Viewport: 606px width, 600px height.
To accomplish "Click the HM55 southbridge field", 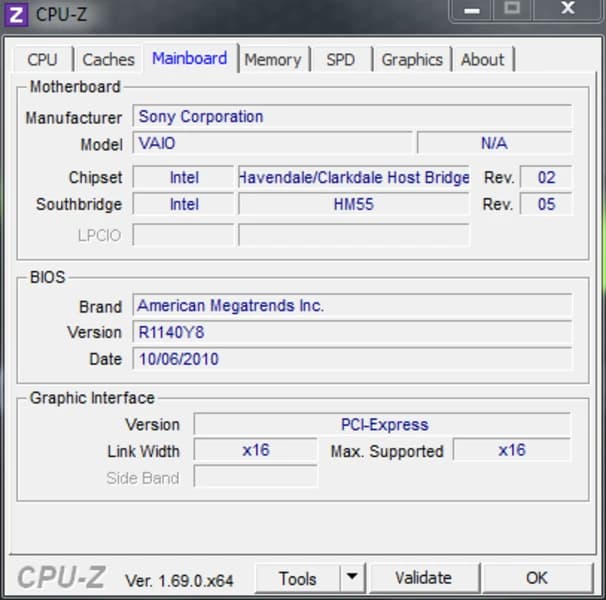I will (x=354, y=204).
